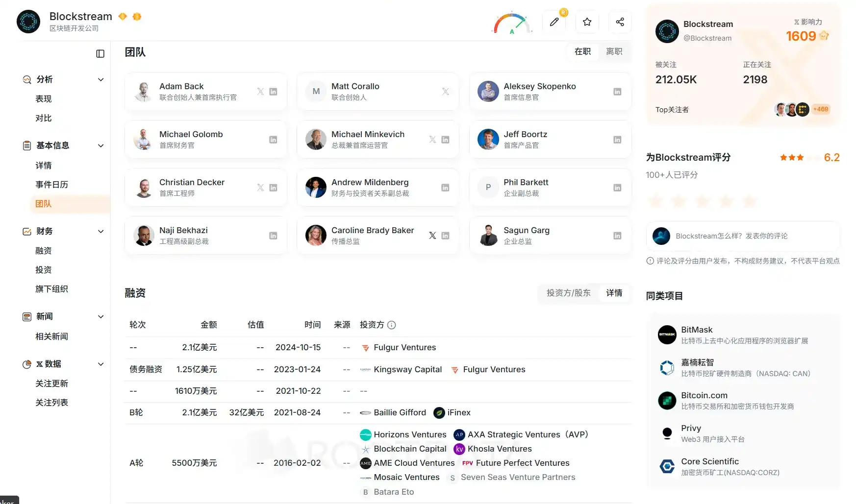Click the edit pencil icon
856x504 pixels.
(554, 22)
